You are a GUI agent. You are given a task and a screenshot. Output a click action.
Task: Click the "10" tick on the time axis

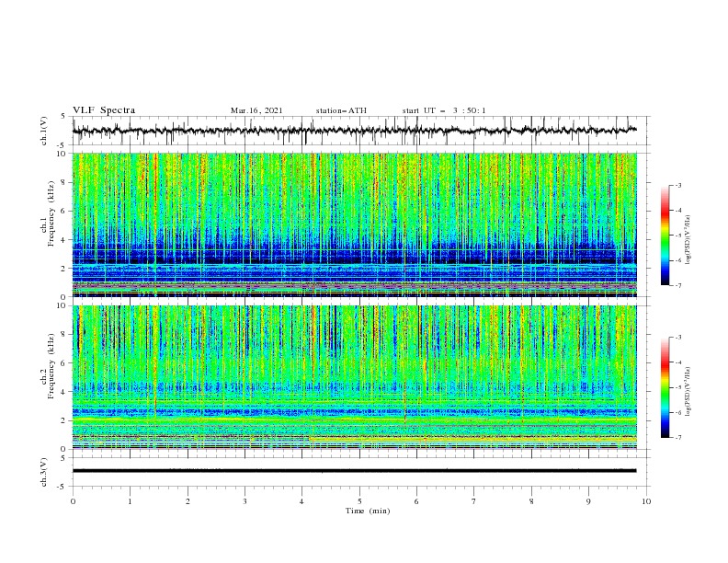point(646,501)
